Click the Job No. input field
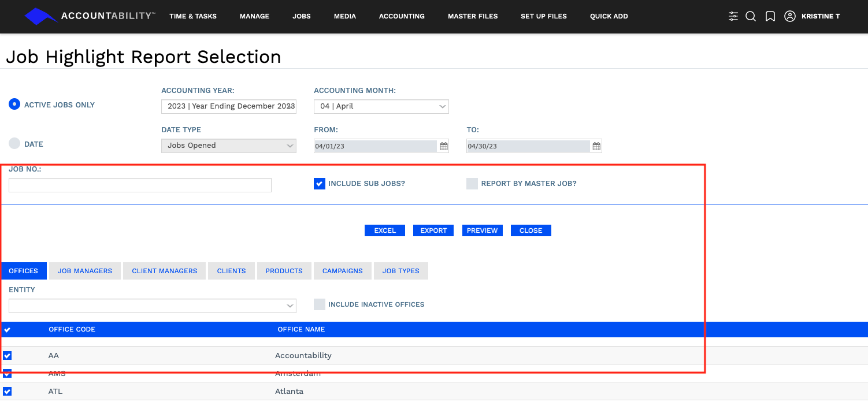This screenshot has width=868, height=402. point(140,185)
